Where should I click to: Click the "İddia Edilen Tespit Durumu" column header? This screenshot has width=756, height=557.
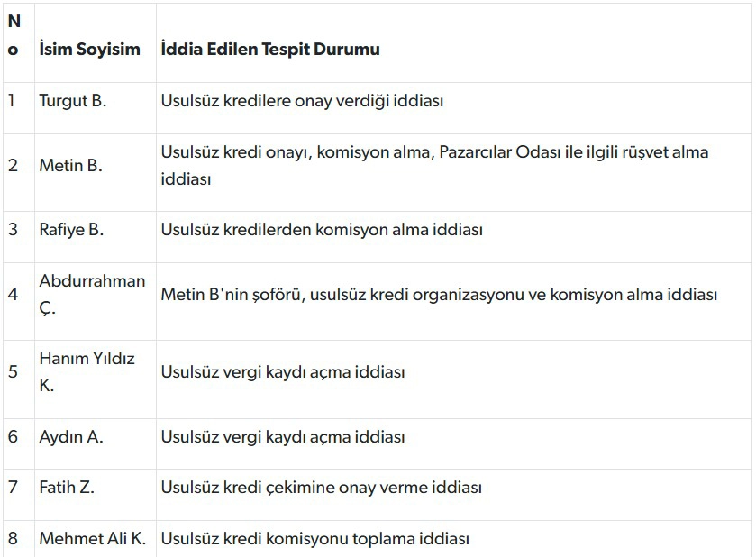tap(270, 50)
